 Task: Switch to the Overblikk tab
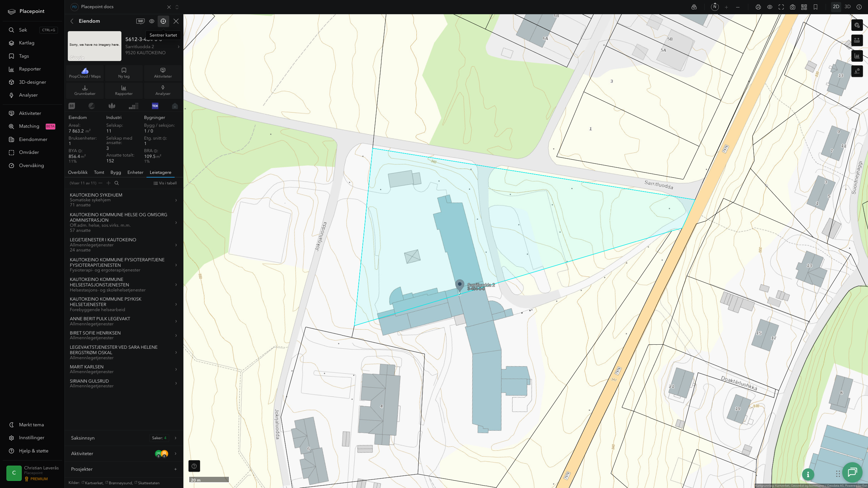coord(78,172)
